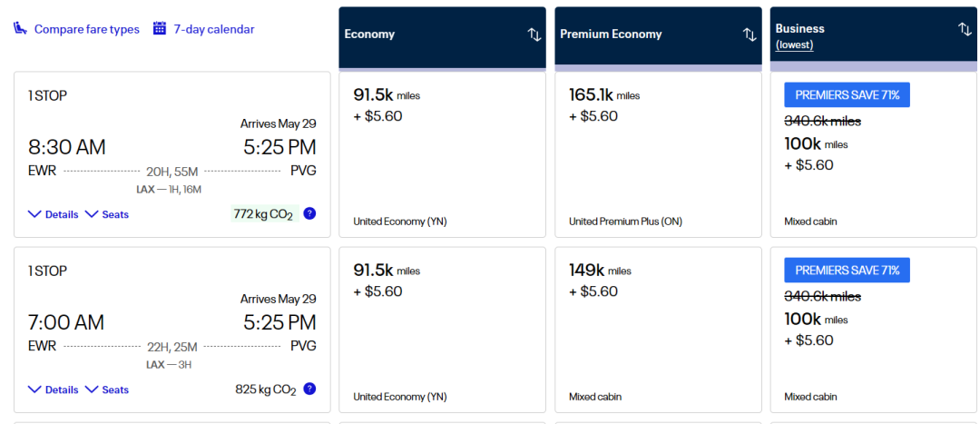980x424 pixels.
Task: Sort by Premium Economy arrows icon
Action: coord(750,35)
